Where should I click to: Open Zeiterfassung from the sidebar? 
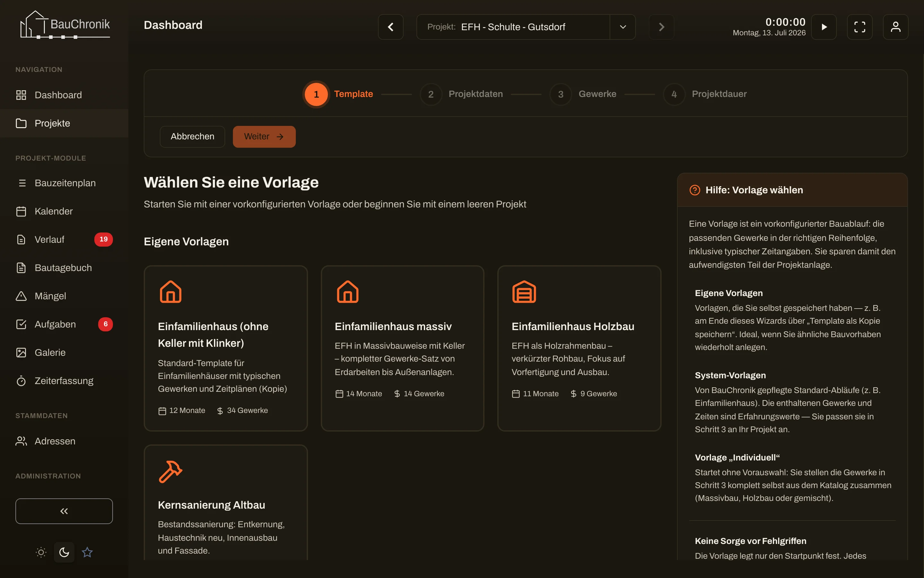[64, 381]
